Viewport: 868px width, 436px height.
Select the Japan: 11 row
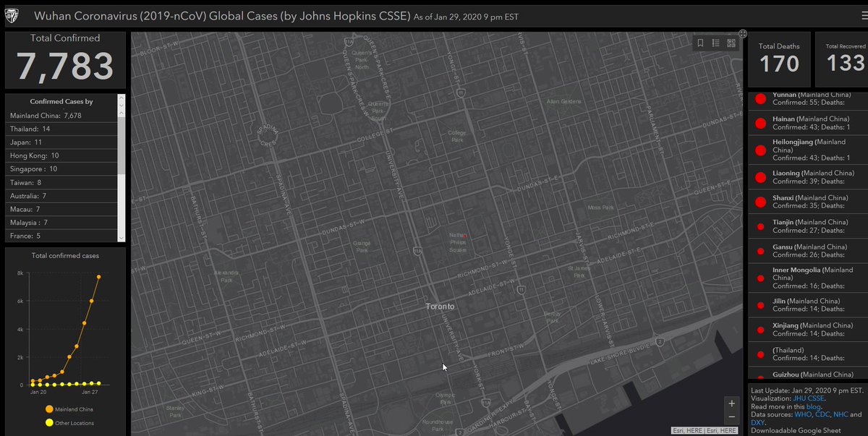click(x=61, y=142)
